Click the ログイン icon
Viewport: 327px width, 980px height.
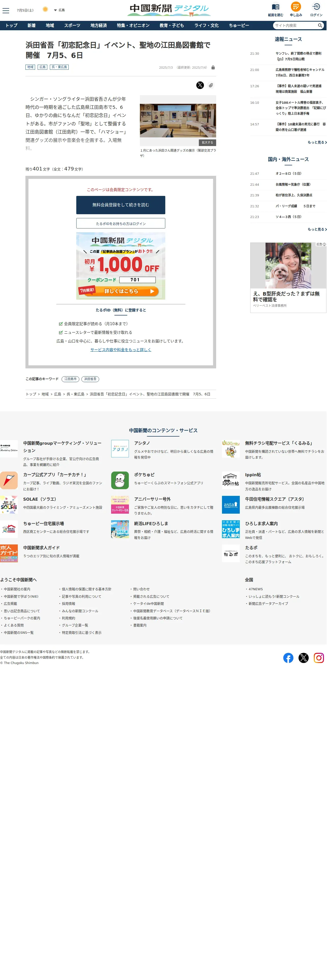(x=316, y=6)
